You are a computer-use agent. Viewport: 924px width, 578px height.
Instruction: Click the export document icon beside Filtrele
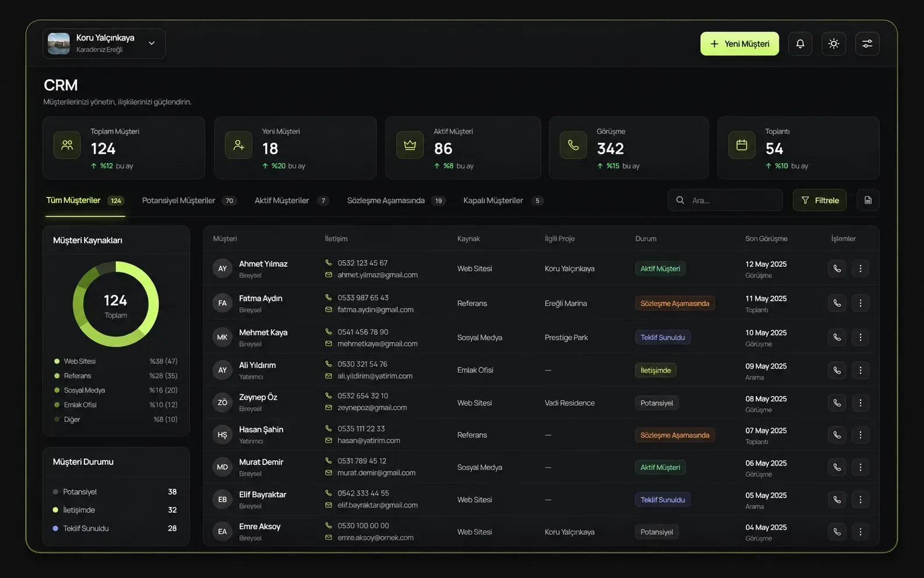point(868,200)
